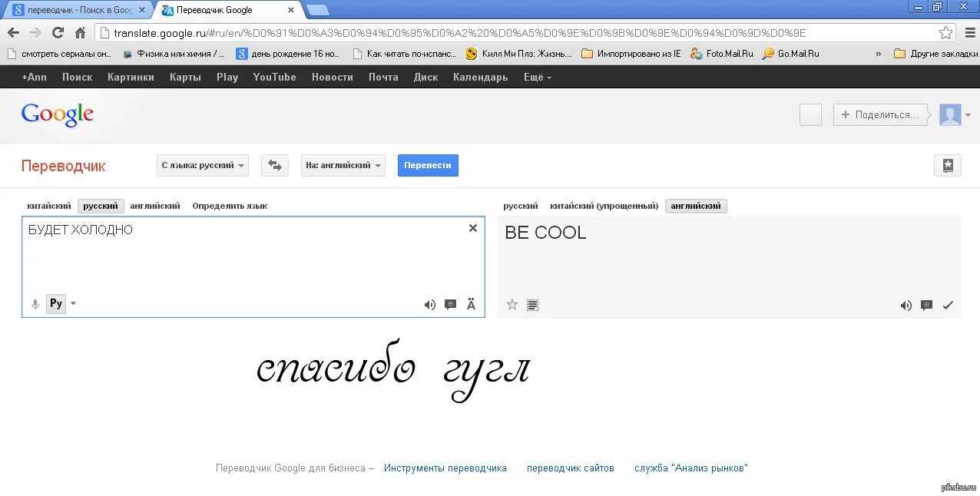Screen dimensions: 980x496
Task: Click the empty notifications box
Action: point(810,115)
